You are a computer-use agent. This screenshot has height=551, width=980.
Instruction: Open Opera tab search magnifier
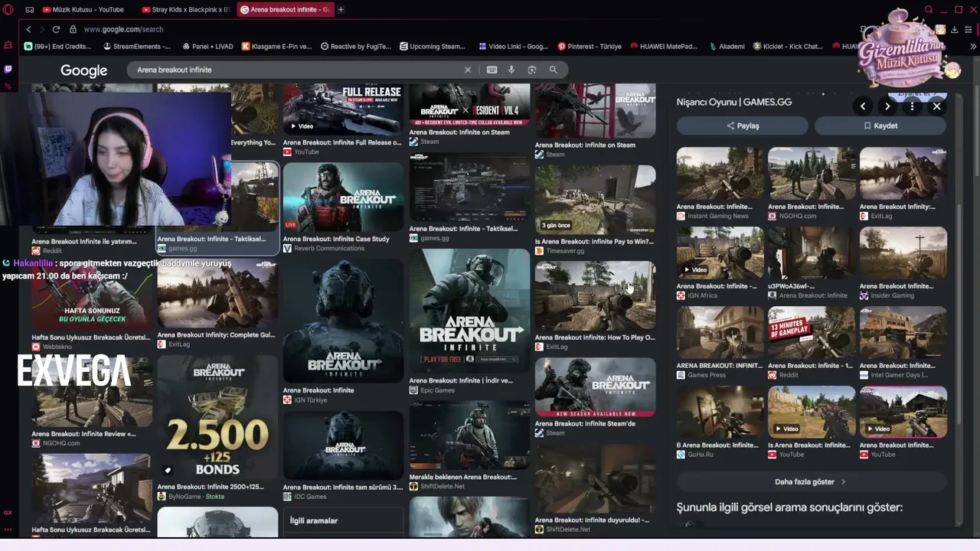(929, 10)
